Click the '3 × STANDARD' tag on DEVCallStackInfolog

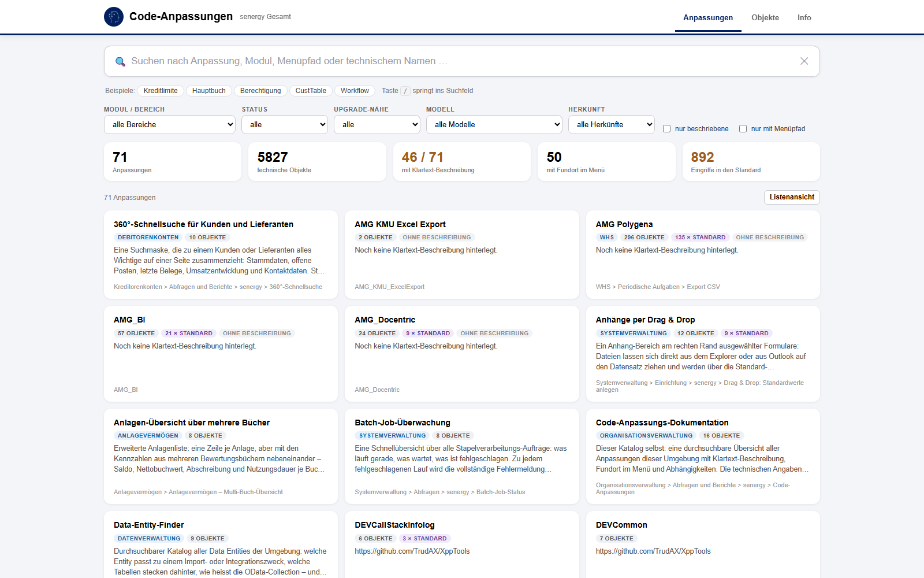pos(424,539)
